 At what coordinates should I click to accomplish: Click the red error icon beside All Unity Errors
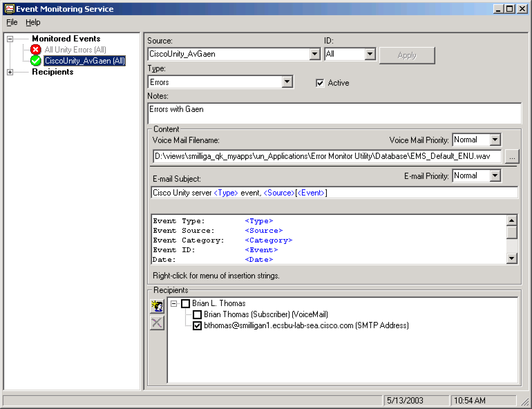pos(35,50)
